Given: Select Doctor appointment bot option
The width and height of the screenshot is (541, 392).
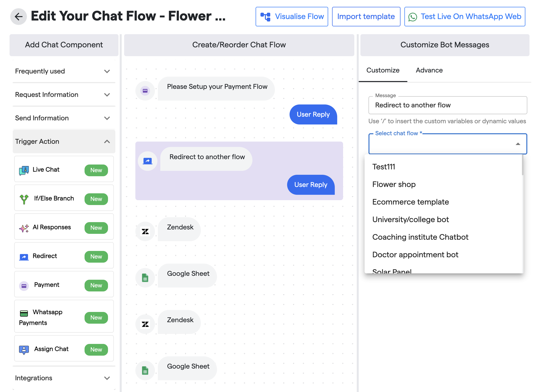Looking at the screenshot, I should [x=415, y=255].
